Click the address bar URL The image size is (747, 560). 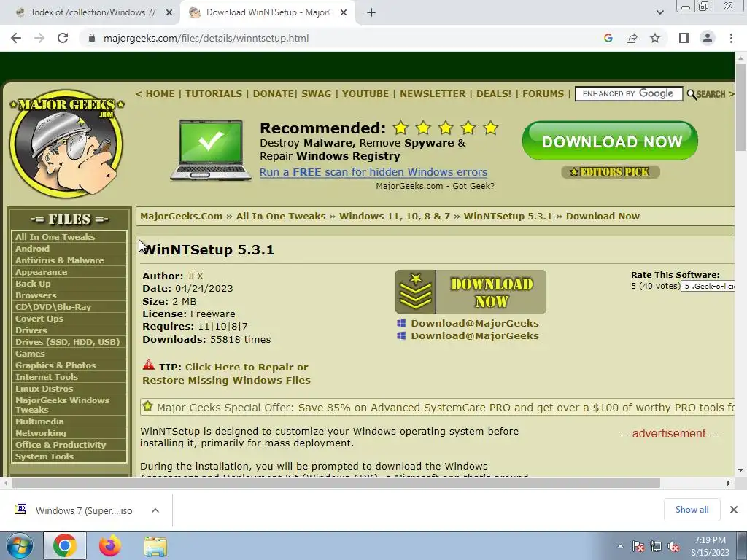coord(206,38)
